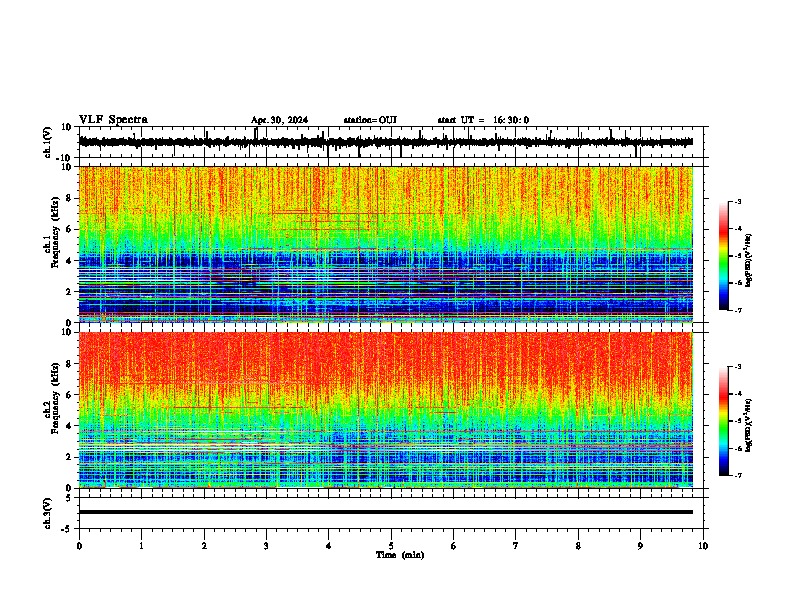Click the ch.2 spectrogram panel
Viewport: 792px width, 612px height.
click(385, 410)
